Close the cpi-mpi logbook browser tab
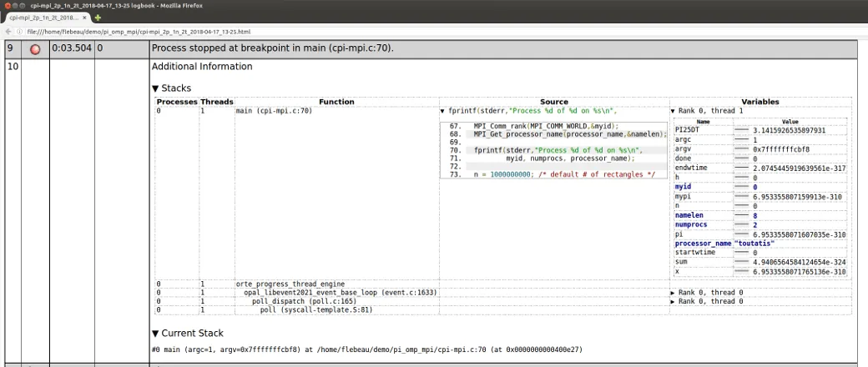Screen dimensions: 868x367 click(x=86, y=17)
